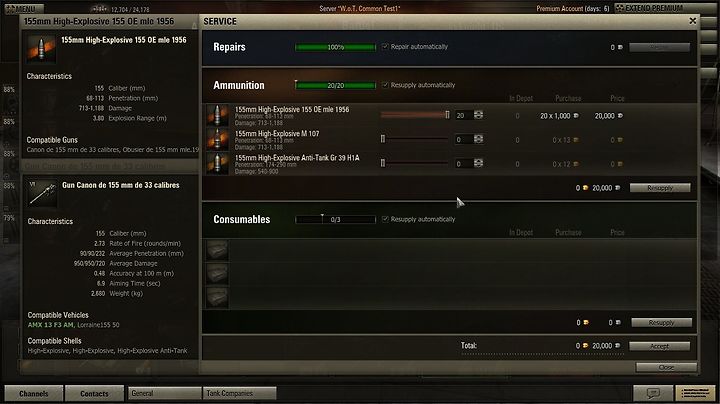Select the 155 OE mle 1956 shell icon
Screen dimensions: 720x404
pyautogui.click(x=217, y=115)
